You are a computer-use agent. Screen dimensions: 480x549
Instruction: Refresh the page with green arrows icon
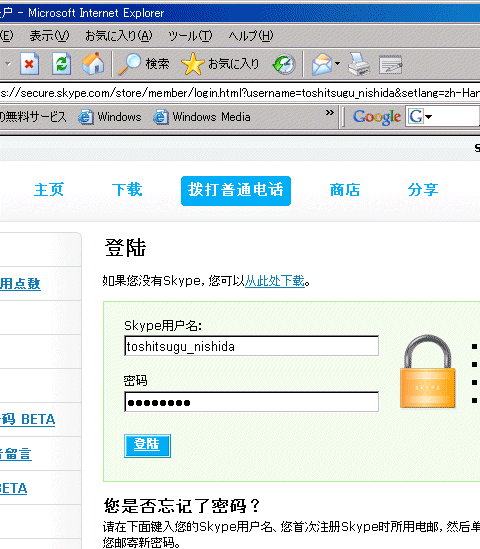tap(61, 64)
